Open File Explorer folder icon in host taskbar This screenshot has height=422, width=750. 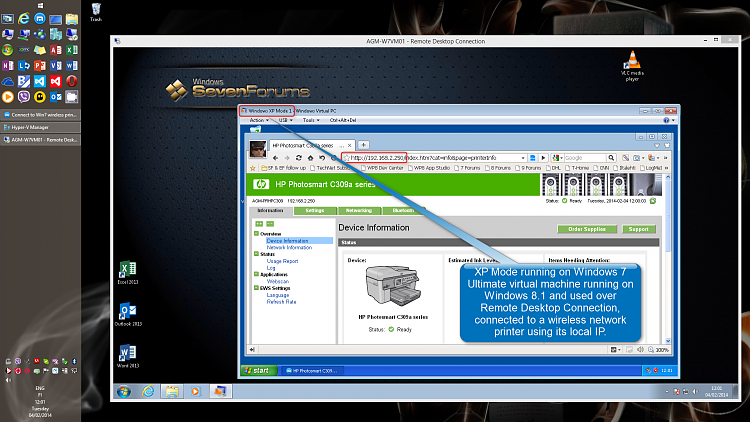(72, 19)
